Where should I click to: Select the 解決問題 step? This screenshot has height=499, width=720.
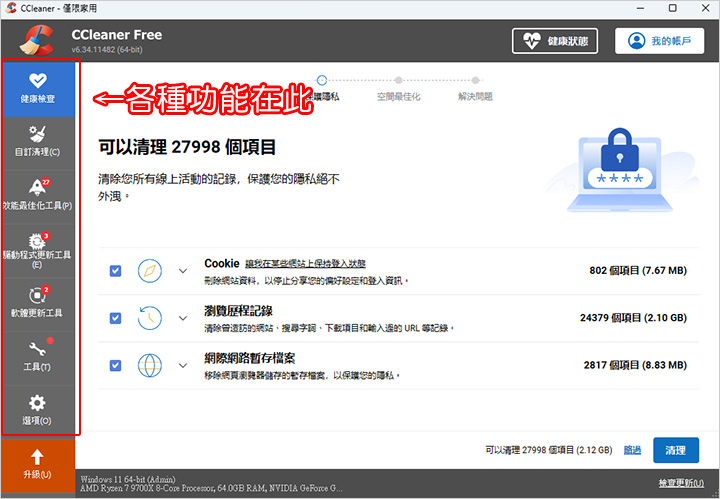pos(475,96)
